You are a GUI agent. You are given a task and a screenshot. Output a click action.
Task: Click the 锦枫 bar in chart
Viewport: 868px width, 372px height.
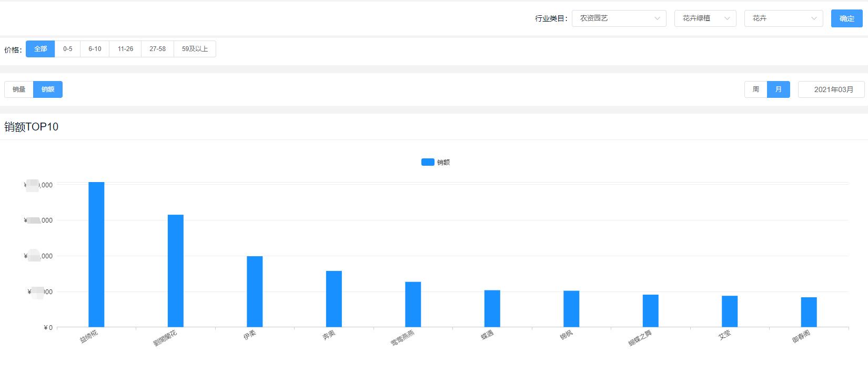click(x=571, y=309)
